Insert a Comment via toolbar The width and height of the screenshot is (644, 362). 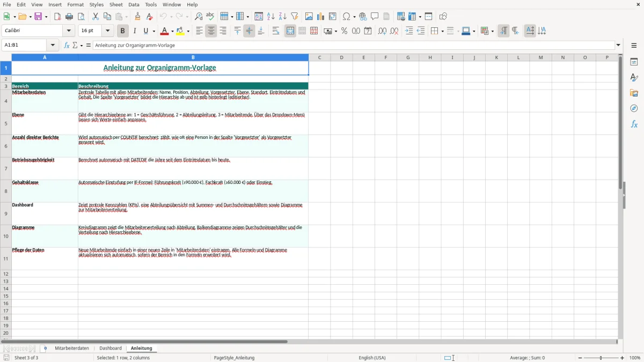(375, 17)
